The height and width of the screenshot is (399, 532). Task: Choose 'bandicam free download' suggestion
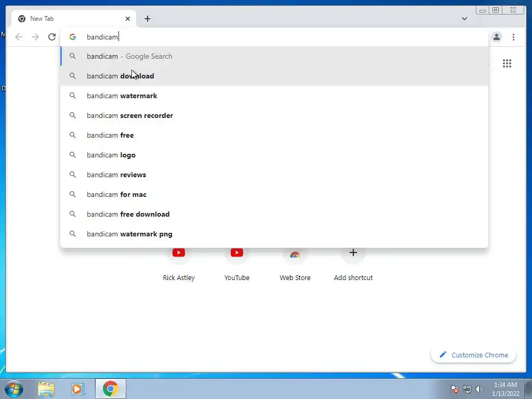pyautogui.click(x=274, y=214)
